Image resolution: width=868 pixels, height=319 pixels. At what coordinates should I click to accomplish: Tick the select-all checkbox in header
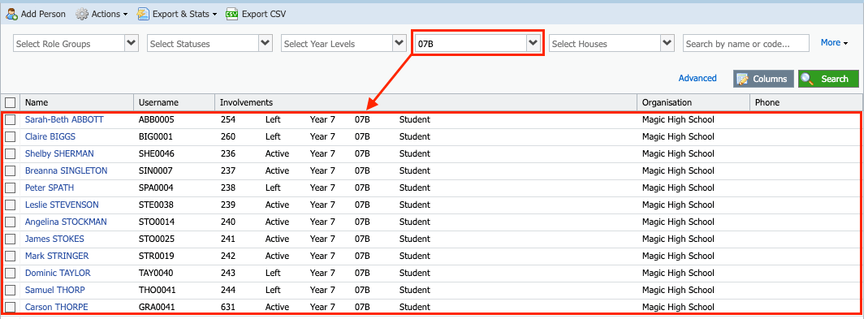[10, 102]
